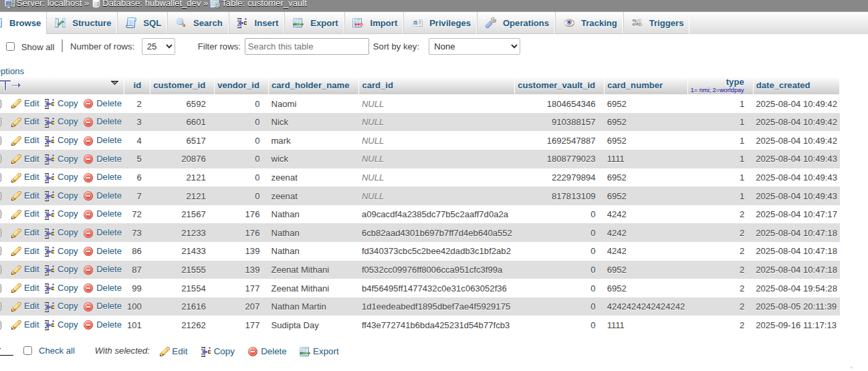The height and width of the screenshot is (371, 868).
Task: Click the Filter rows search field
Action: pyautogui.click(x=307, y=47)
